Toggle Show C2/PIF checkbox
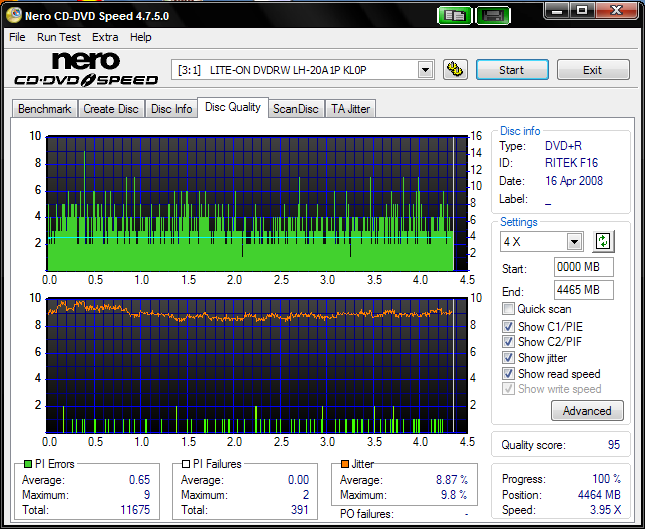This screenshot has height=529, width=645. point(508,342)
